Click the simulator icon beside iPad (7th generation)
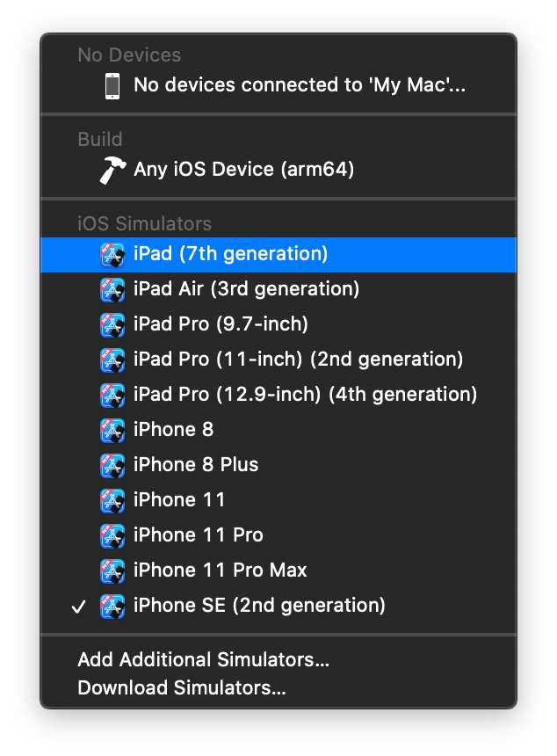Image resolution: width=557 pixels, height=756 pixels. click(112, 254)
